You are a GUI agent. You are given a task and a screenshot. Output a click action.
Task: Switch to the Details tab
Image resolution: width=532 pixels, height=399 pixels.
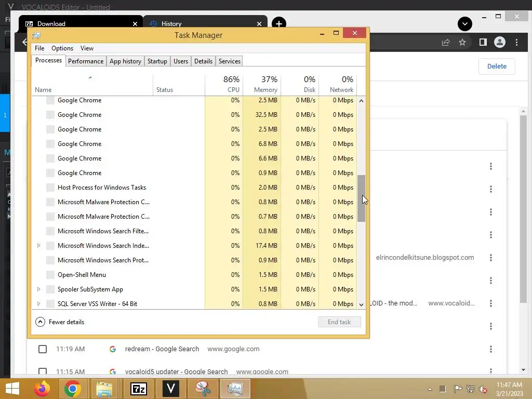(x=203, y=61)
